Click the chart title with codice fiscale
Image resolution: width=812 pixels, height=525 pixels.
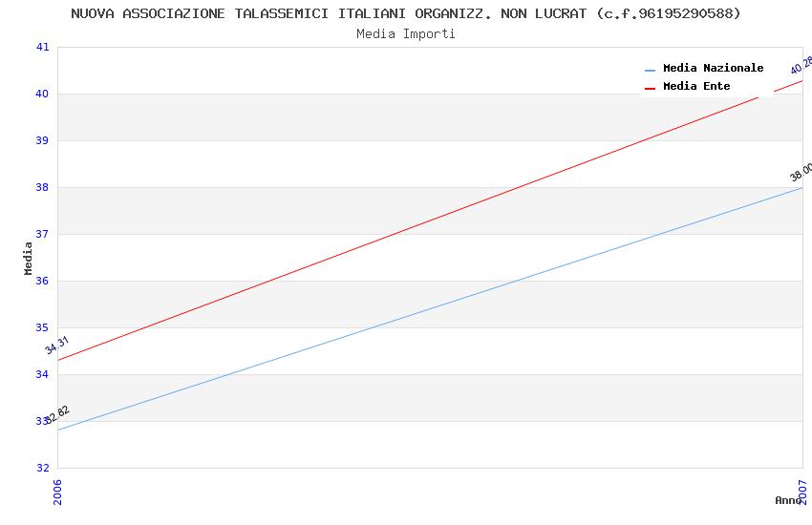406,13
